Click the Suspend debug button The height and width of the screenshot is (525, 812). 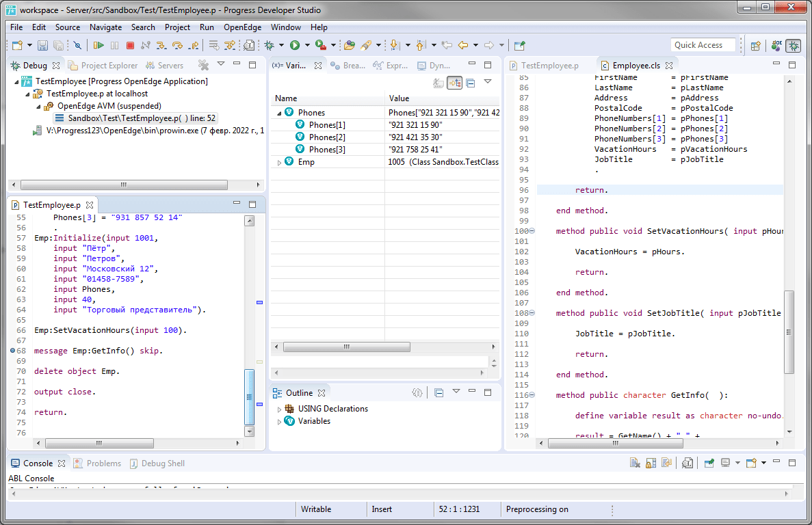(114, 46)
